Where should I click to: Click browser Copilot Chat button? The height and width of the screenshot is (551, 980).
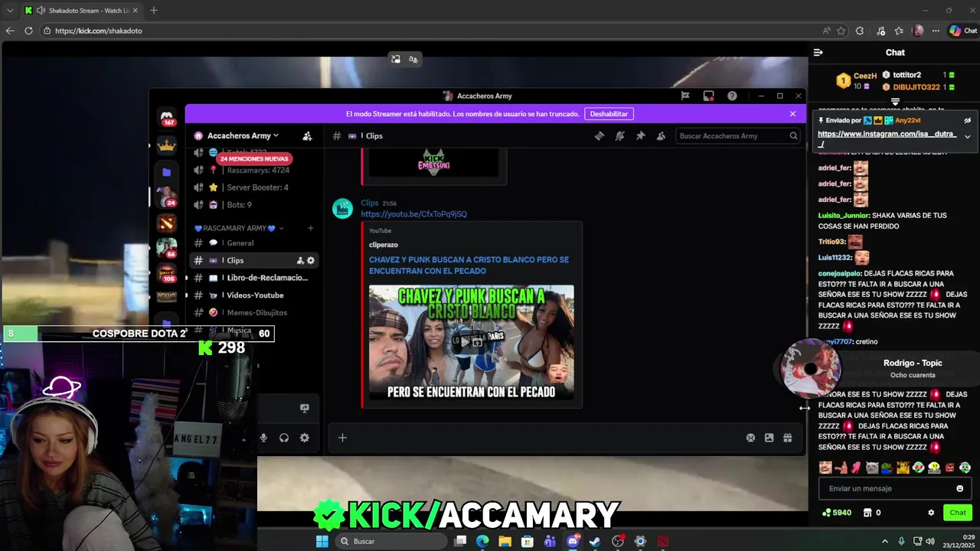click(x=963, y=31)
